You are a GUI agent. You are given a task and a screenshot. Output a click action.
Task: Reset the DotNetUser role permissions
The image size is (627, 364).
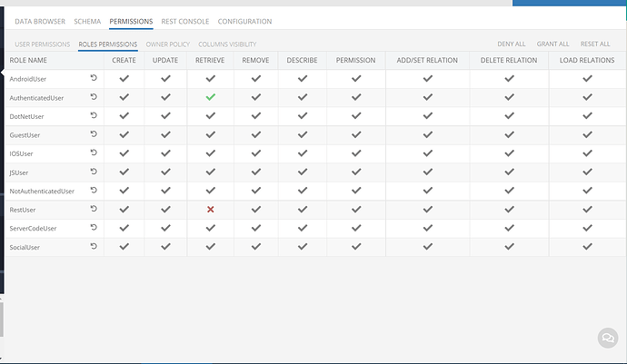[x=94, y=115]
